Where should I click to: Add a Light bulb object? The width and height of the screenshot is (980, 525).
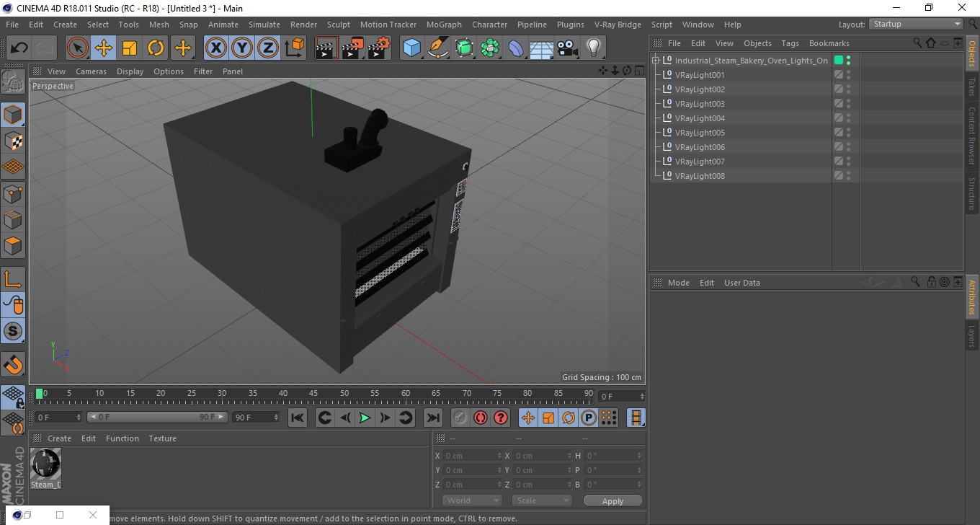click(593, 48)
